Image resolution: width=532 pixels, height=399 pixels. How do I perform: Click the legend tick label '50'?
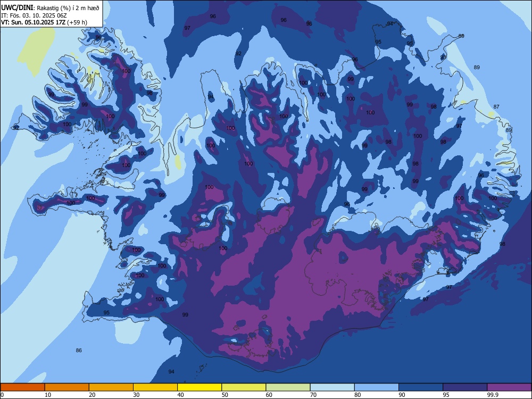[x=225, y=395]
